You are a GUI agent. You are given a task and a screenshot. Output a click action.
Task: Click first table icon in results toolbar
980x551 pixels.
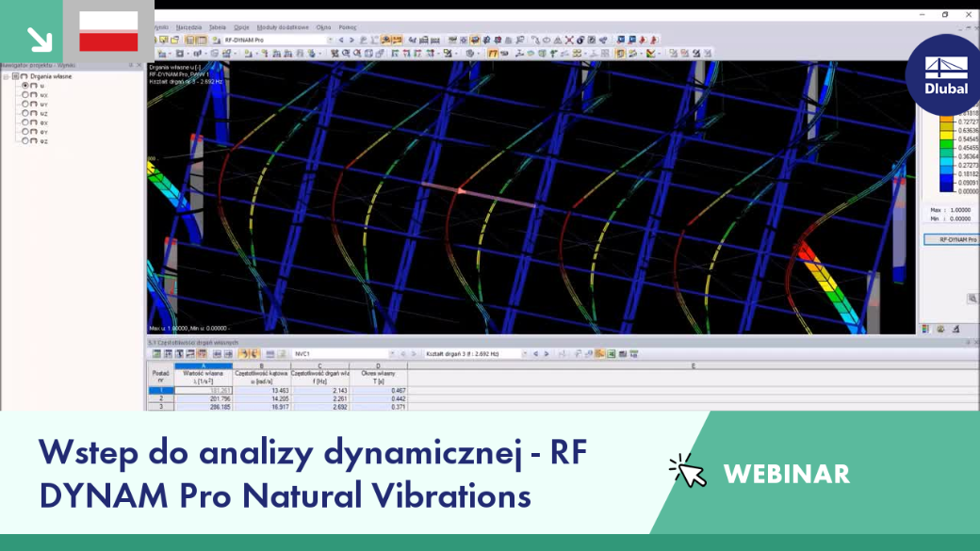click(156, 354)
